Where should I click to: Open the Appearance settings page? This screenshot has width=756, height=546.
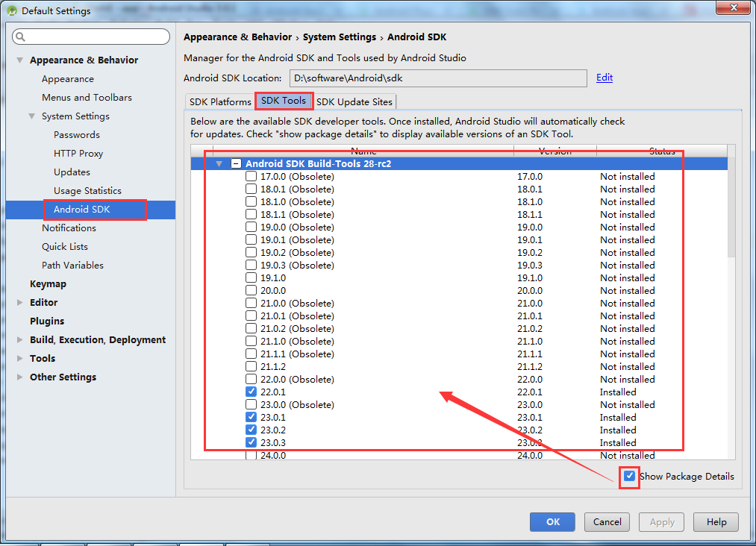click(x=67, y=79)
